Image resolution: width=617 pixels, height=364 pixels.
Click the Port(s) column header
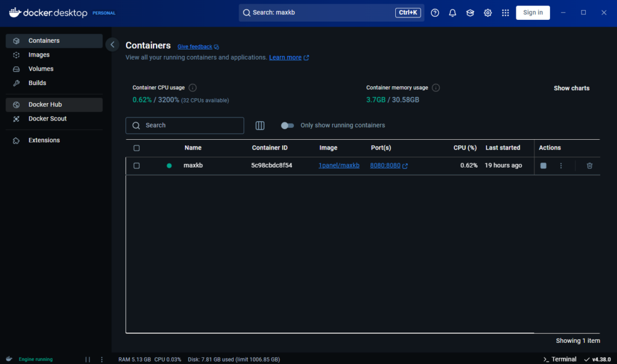click(x=381, y=148)
